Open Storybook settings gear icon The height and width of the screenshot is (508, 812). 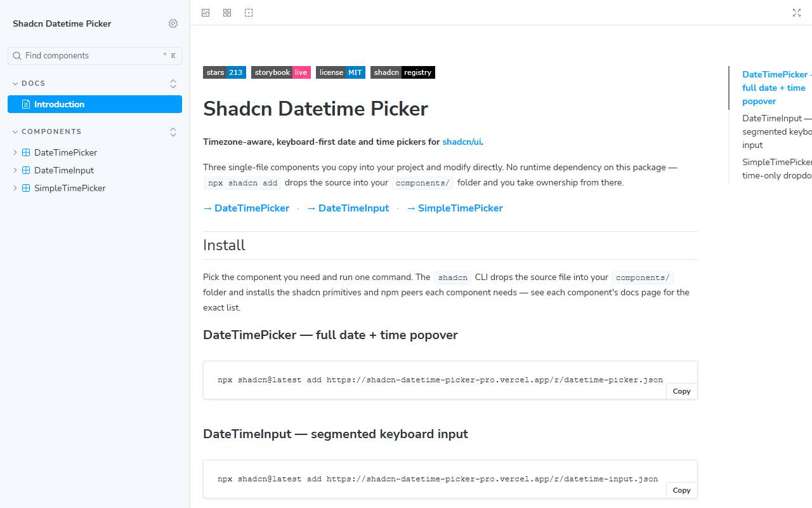173,23
